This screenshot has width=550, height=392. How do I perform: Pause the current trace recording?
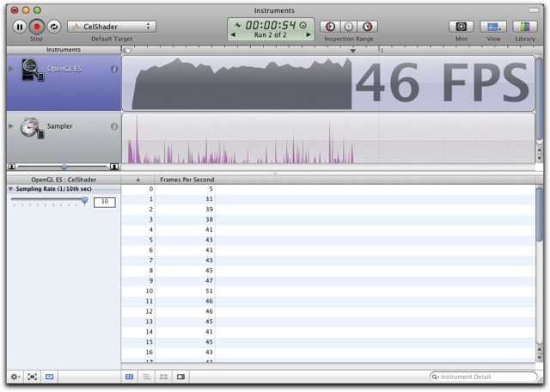click(x=20, y=27)
